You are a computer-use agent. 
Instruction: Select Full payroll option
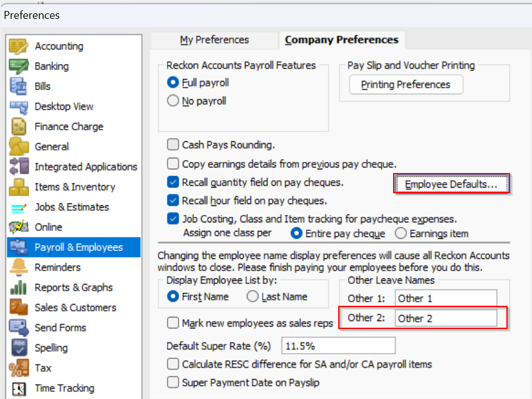click(x=173, y=82)
